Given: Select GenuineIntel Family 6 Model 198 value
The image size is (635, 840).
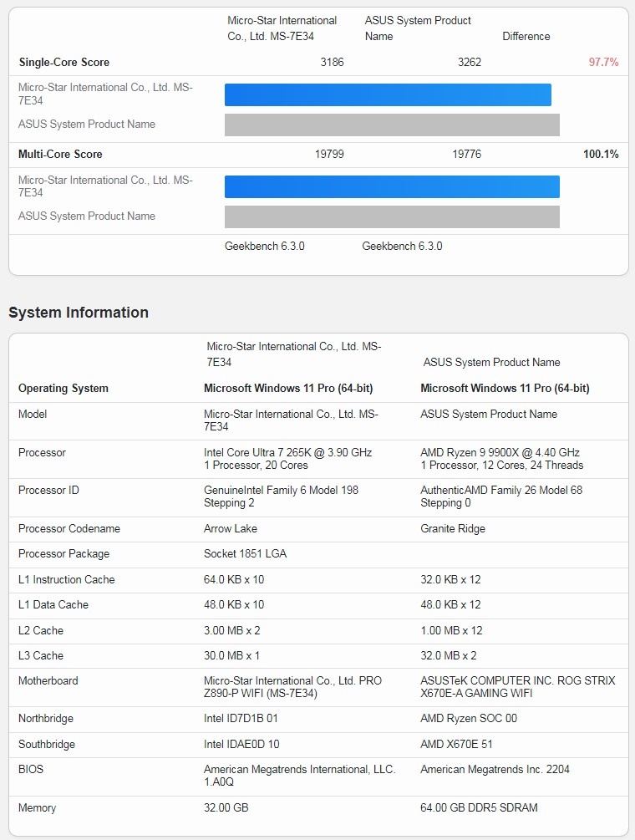Looking at the screenshot, I should pyautogui.click(x=281, y=496).
